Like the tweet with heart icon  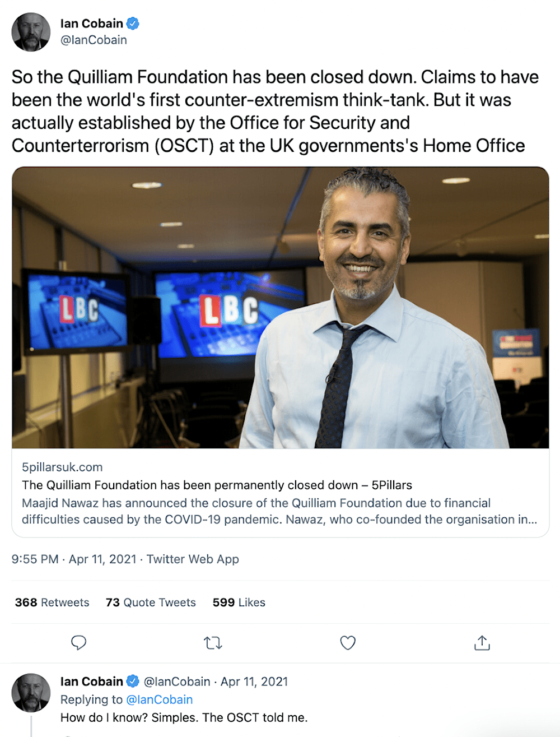point(348,642)
